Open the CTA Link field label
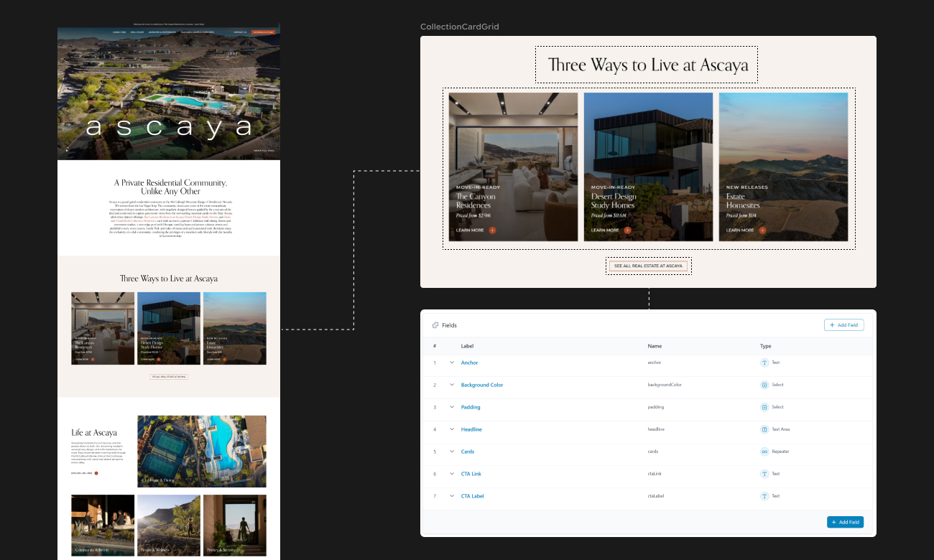 click(471, 474)
